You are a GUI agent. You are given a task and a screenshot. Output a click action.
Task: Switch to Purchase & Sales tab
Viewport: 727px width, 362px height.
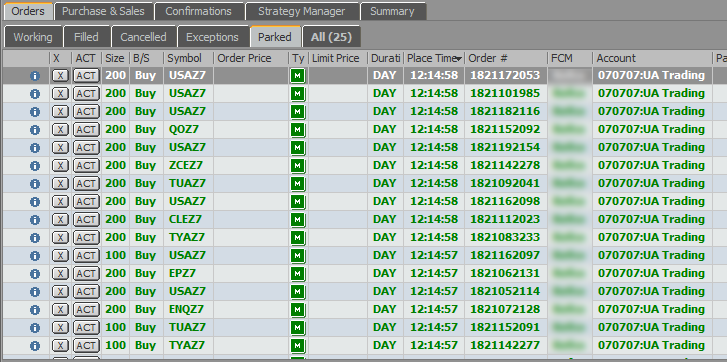(103, 12)
